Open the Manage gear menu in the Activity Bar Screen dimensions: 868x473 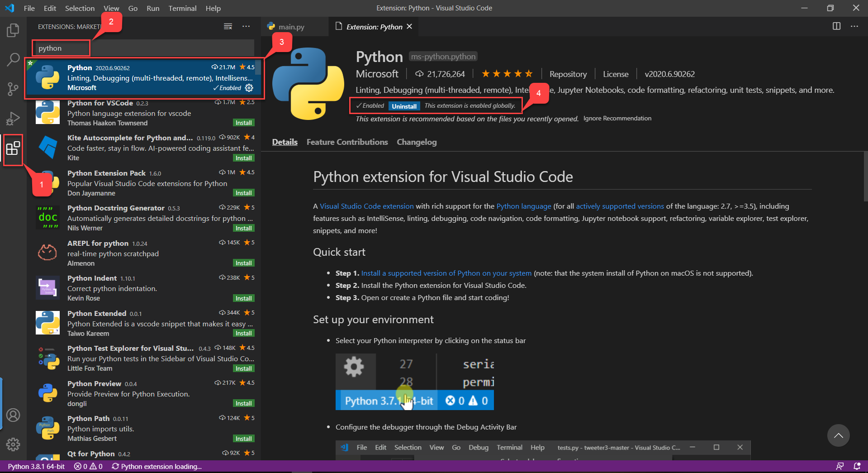tap(13, 444)
